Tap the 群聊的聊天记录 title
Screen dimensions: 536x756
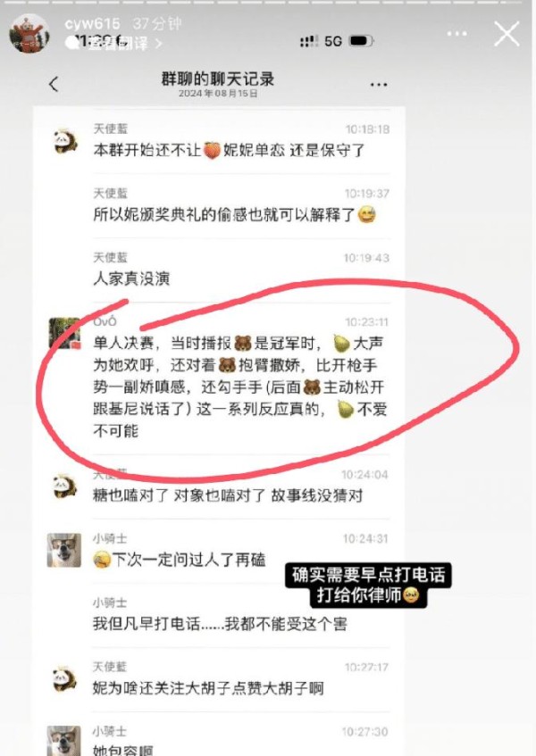(218, 79)
